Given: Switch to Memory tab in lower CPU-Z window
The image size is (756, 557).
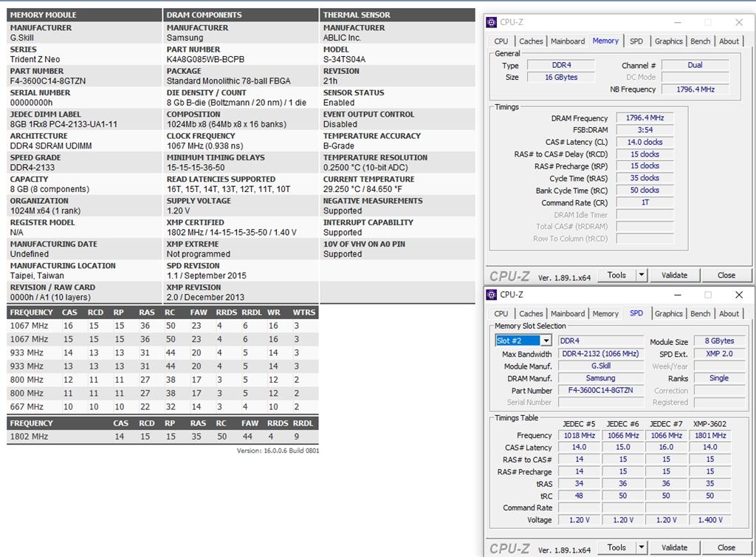Looking at the screenshot, I should 605,314.
